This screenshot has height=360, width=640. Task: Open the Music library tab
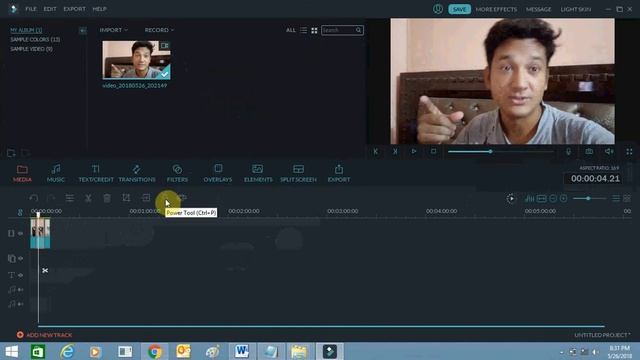(x=56, y=173)
